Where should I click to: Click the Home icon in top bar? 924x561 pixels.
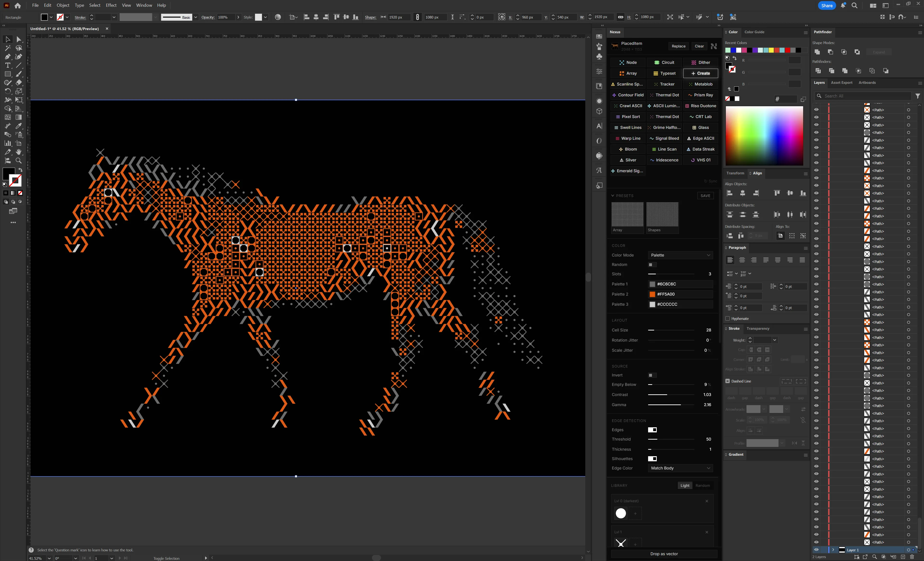(x=18, y=6)
